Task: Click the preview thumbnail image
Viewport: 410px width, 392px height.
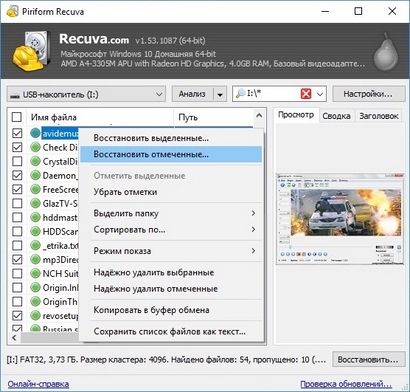Action: 339,219
